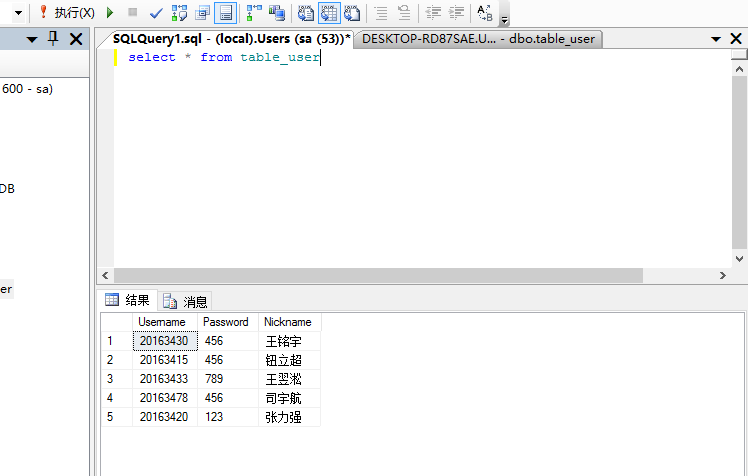Increase the line indent
Image resolution: width=748 pixels, height=476 pixels.
point(457,13)
